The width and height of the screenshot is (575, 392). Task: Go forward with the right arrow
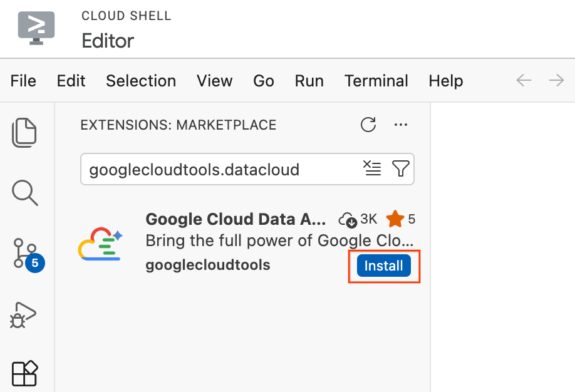click(556, 80)
